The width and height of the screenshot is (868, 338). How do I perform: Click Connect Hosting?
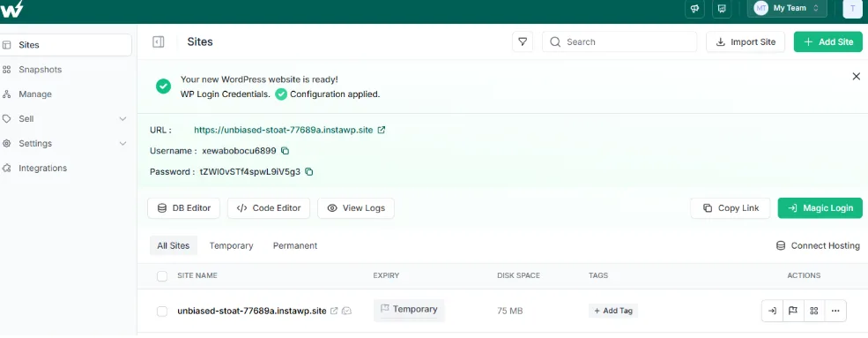[818, 245]
